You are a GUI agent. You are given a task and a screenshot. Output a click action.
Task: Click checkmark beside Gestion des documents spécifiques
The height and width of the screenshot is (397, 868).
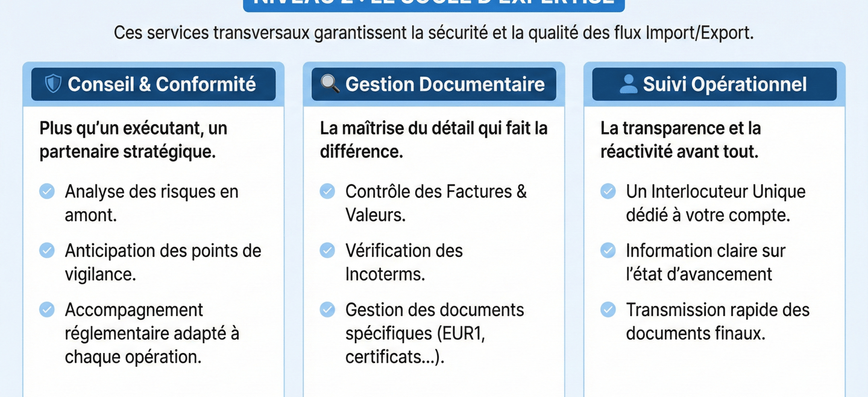click(x=327, y=310)
